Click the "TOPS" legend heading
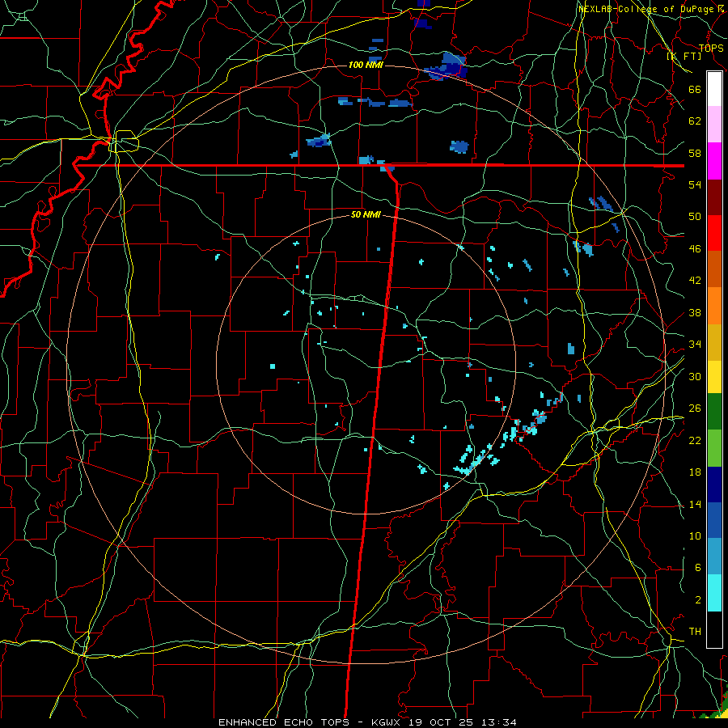This screenshot has height=728, width=728. 711,48
